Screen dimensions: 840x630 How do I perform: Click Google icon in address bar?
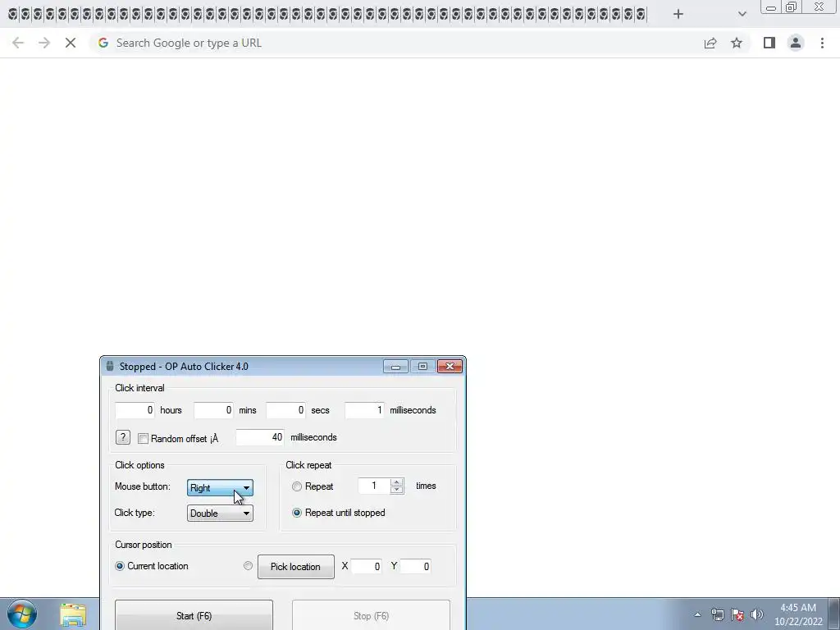103,43
